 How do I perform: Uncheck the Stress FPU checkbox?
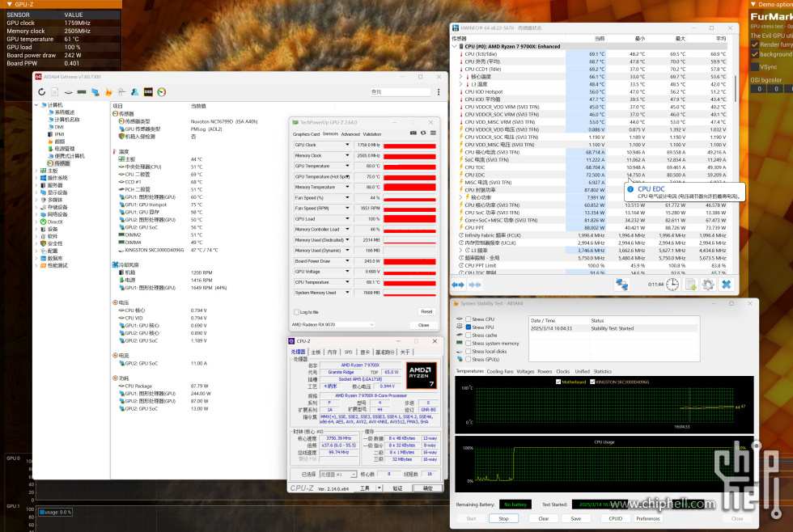469,327
